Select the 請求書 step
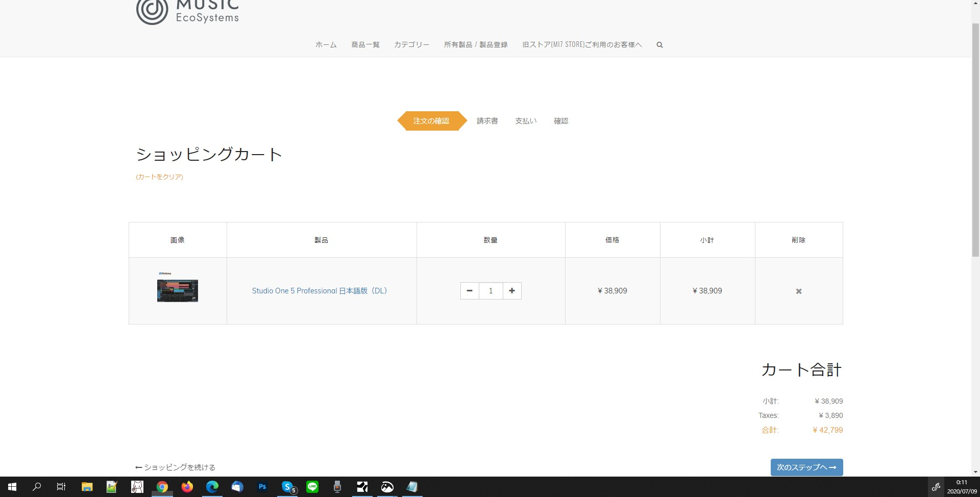The width and height of the screenshot is (980, 497). [x=487, y=121]
